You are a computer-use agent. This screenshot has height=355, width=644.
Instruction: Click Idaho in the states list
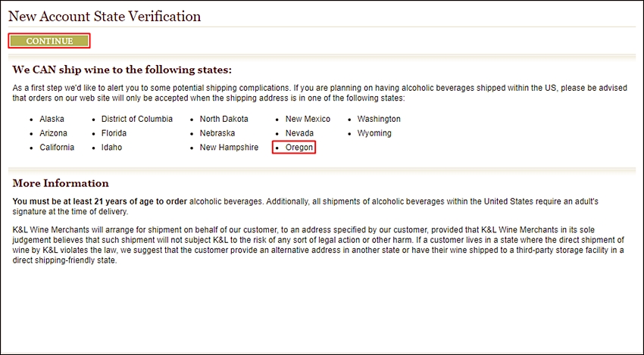coord(111,148)
